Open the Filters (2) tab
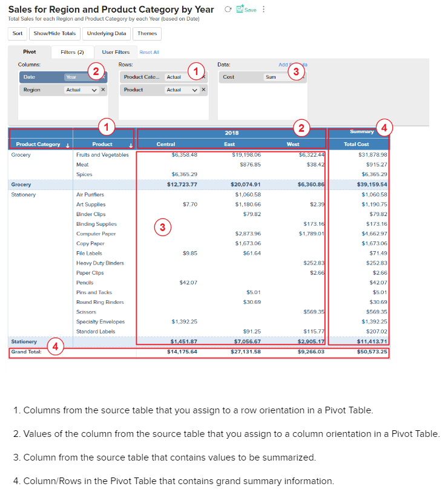 coord(72,52)
